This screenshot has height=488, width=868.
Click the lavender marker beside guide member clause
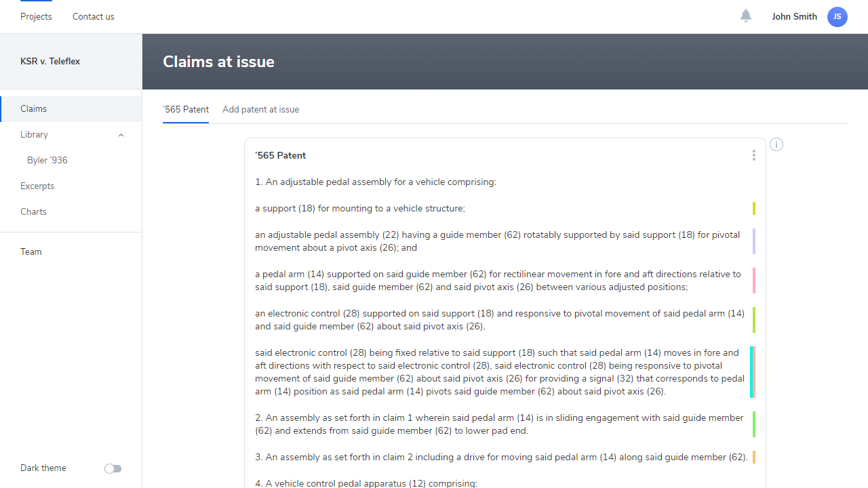pyautogui.click(x=754, y=241)
